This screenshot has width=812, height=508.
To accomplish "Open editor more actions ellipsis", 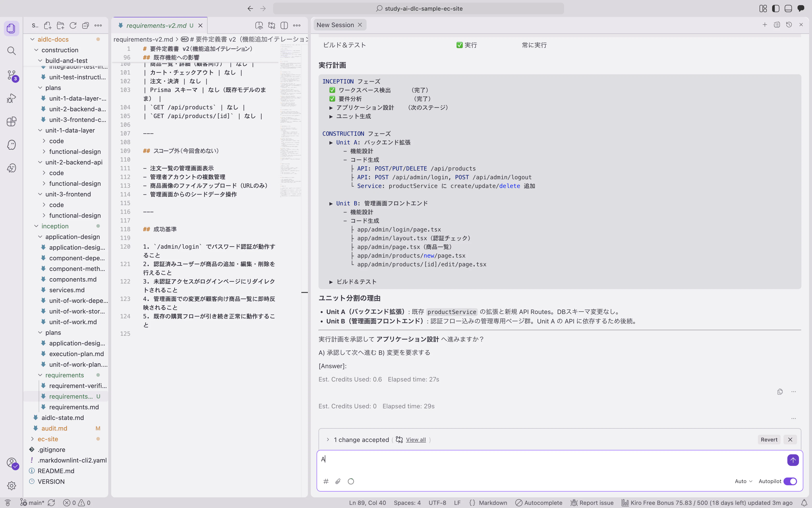I will pos(297,25).
